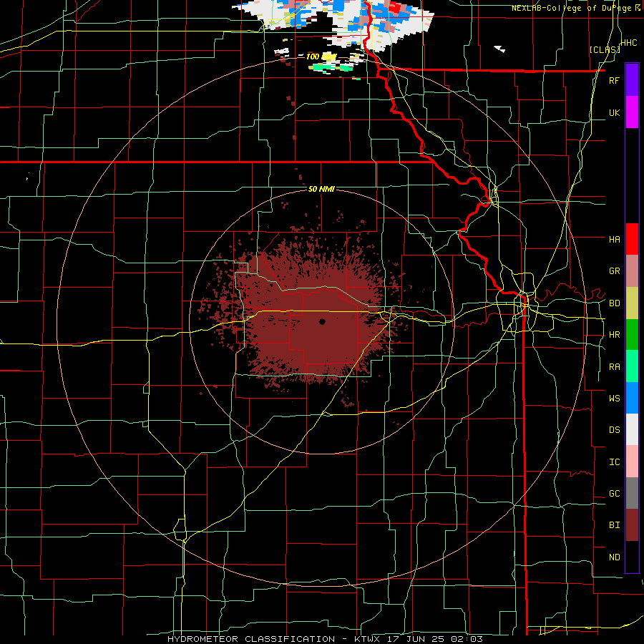Click the HA legend label text
Viewport: 644px width, 644px height.
pos(615,239)
